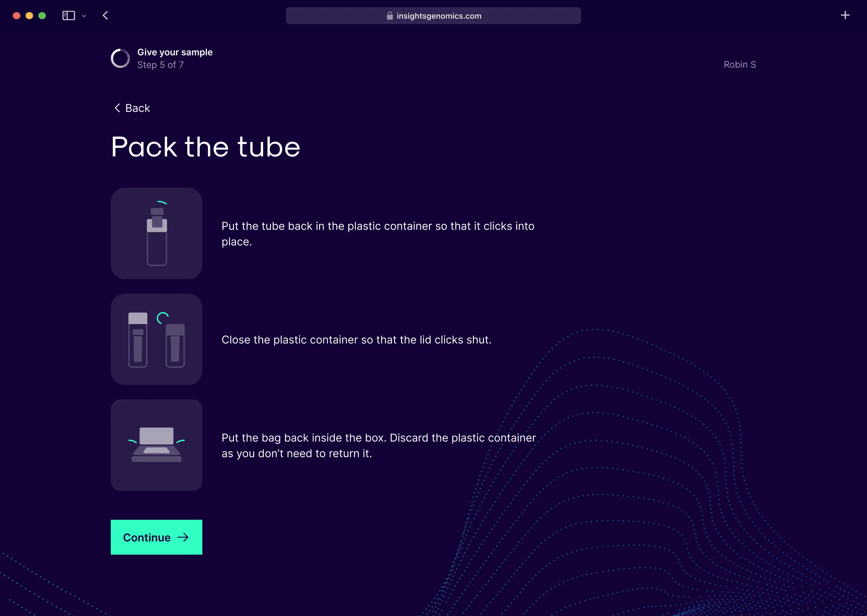The height and width of the screenshot is (616, 867).
Task: Toggle the browser sidebar icon
Action: (69, 16)
